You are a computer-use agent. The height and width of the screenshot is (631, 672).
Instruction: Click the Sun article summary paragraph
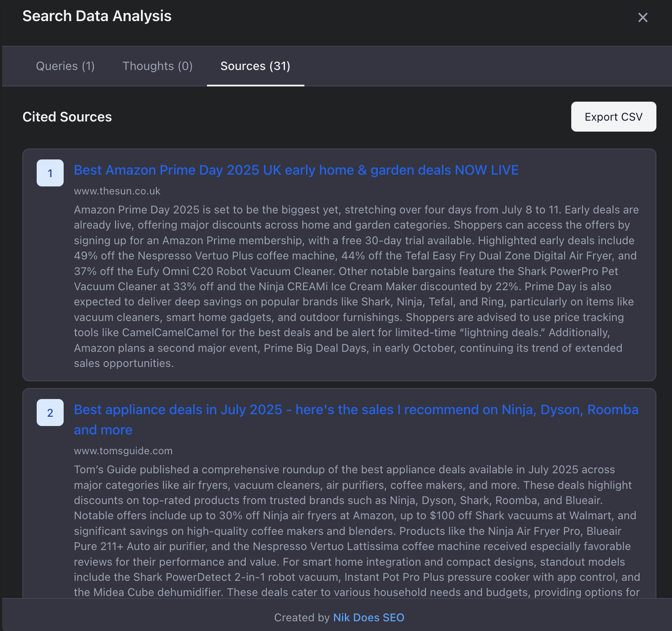[356, 286]
